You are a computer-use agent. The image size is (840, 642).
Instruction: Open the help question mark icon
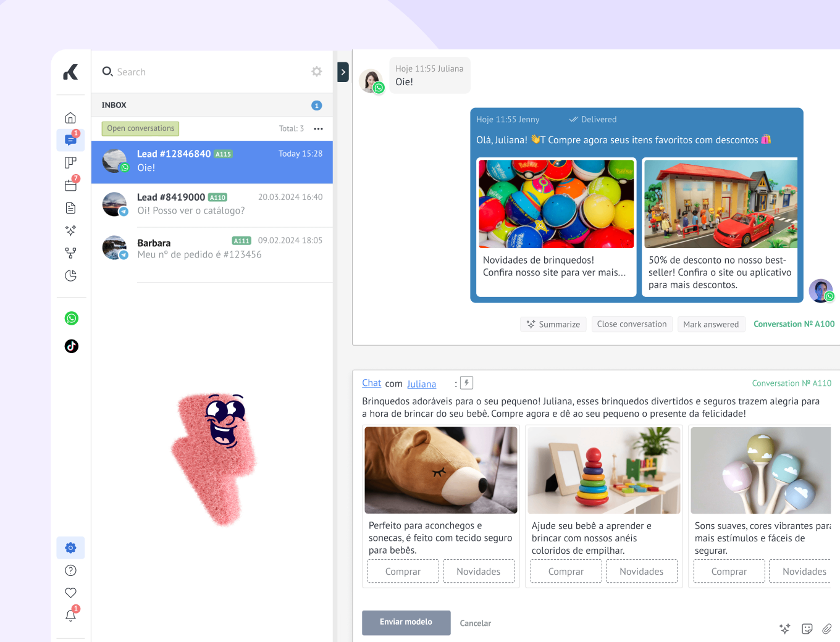pyautogui.click(x=70, y=570)
